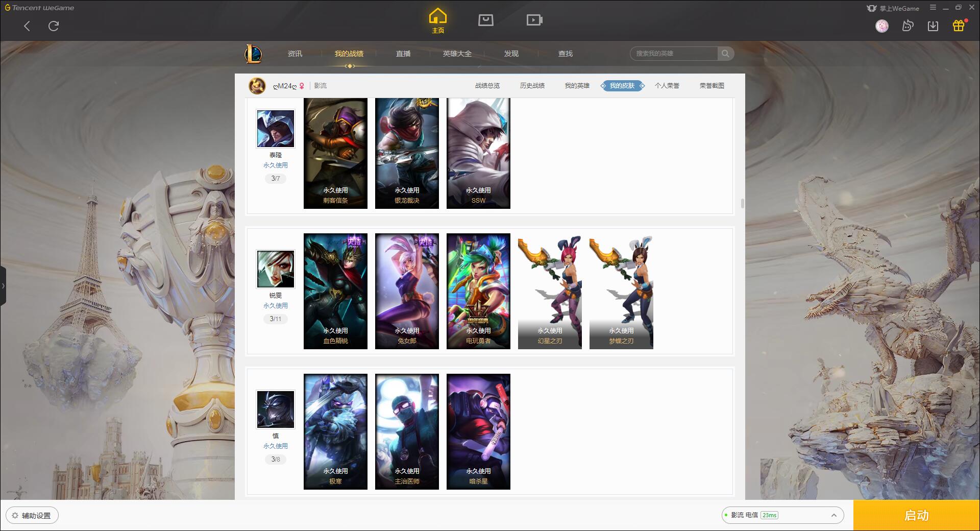Click the user avatar in the top right

tap(882, 26)
